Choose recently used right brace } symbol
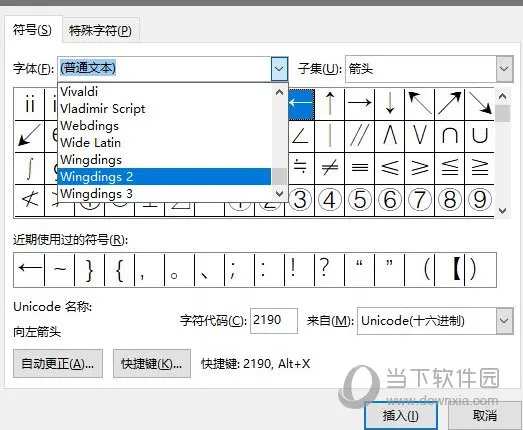The image size is (523, 430). pos(89,270)
